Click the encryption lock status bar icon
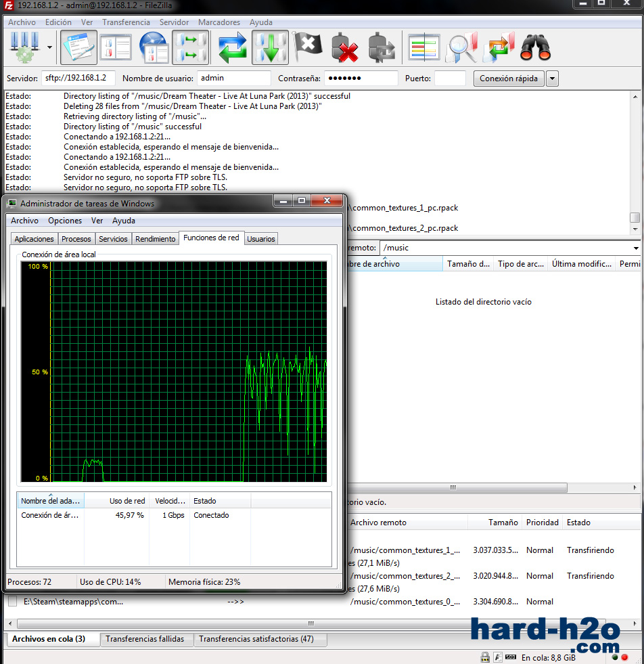The width and height of the screenshot is (644, 664). pos(485,657)
